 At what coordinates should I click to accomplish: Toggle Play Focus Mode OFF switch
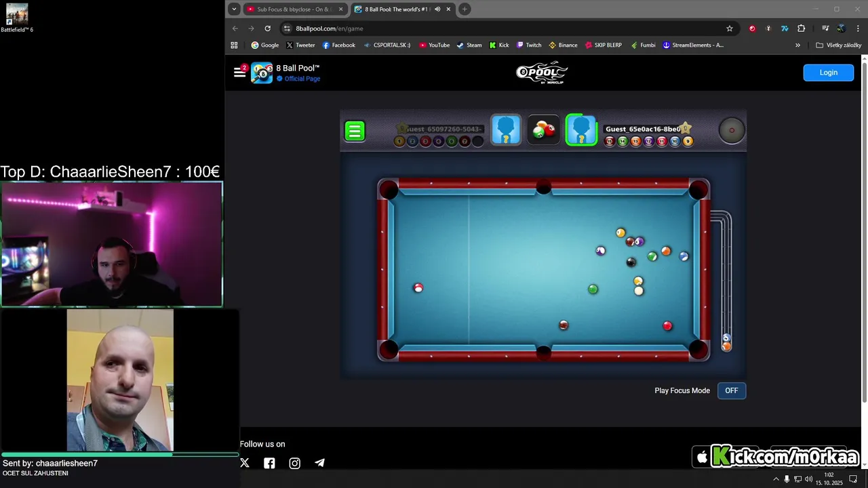pyautogui.click(x=732, y=390)
